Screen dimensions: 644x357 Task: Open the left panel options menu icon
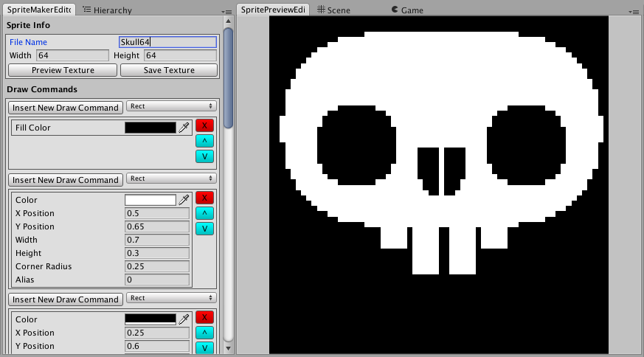pyautogui.click(x=226, y=12)
